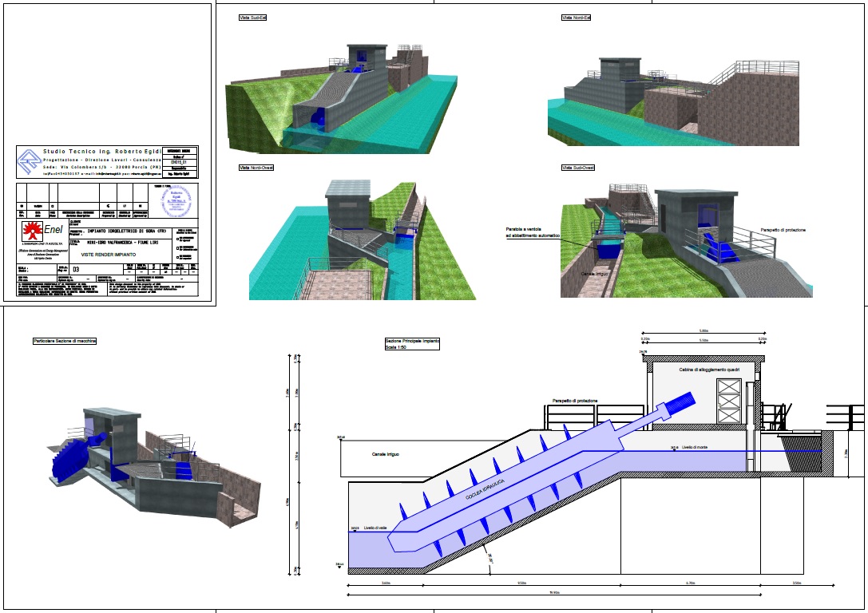Click 'IMPIANTO IDROELETTRICO DI SORA (FR)' project text
The image size is (868, 613).
pyautogui.click(x=127, y=231)
